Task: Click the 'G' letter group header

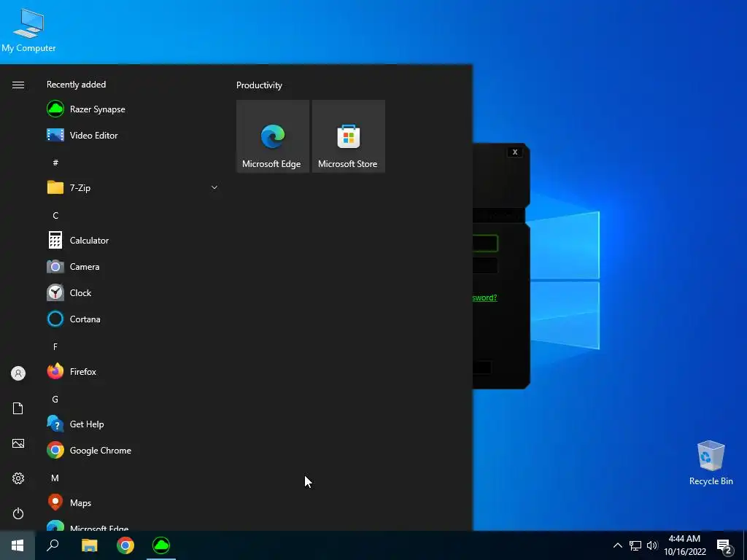Action: [55, 399]
